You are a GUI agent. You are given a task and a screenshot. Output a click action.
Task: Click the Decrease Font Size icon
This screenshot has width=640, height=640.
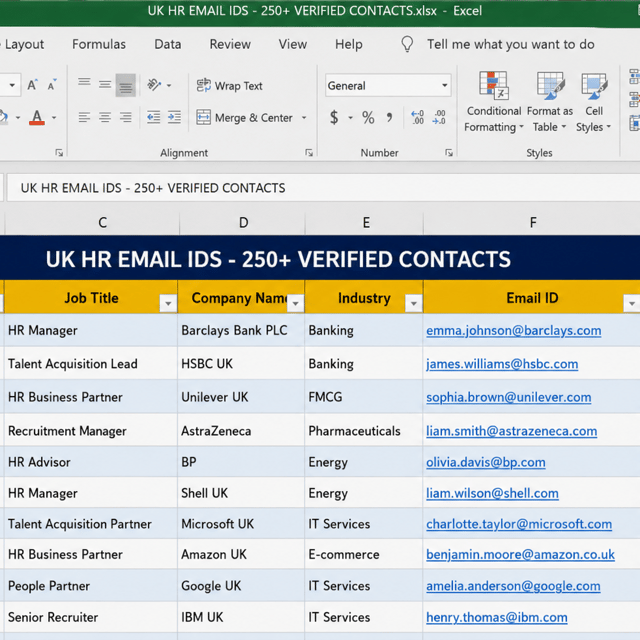[x=52, y=85]
